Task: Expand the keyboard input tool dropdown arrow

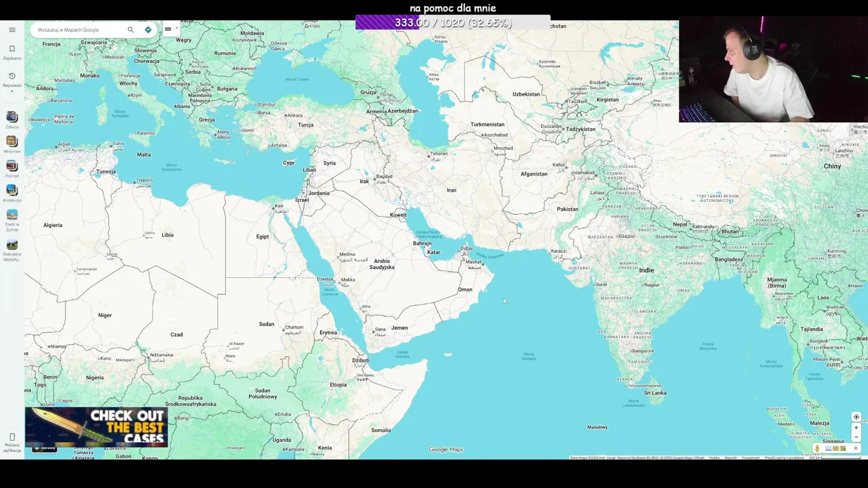Action: tap(176, 29)
